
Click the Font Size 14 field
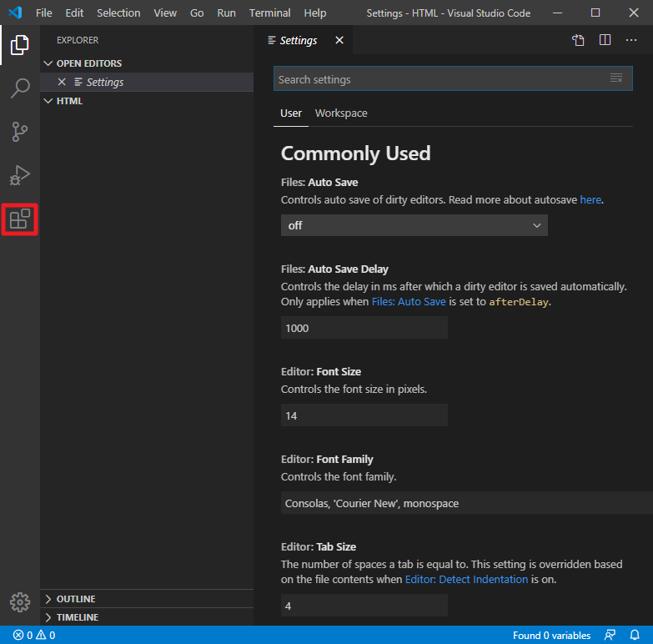(x=364, y=415)
